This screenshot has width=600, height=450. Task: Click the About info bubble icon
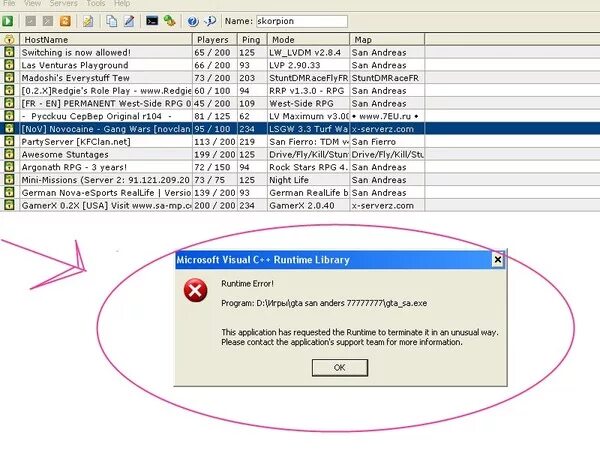pyautogui.click(x=210, y=21)
